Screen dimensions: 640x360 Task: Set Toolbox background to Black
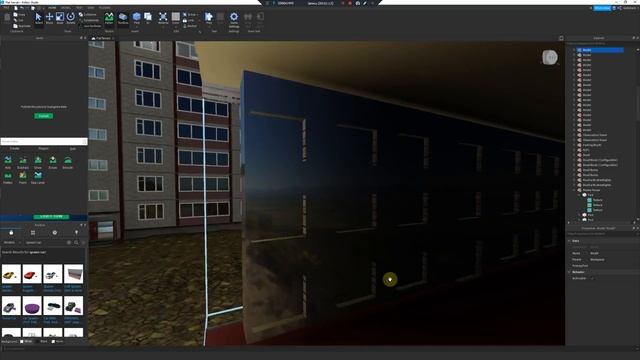(42, 341)
